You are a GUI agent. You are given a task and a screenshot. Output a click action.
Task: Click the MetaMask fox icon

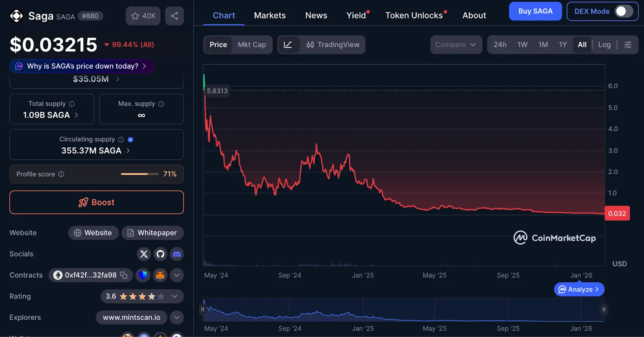click(160, 275)
